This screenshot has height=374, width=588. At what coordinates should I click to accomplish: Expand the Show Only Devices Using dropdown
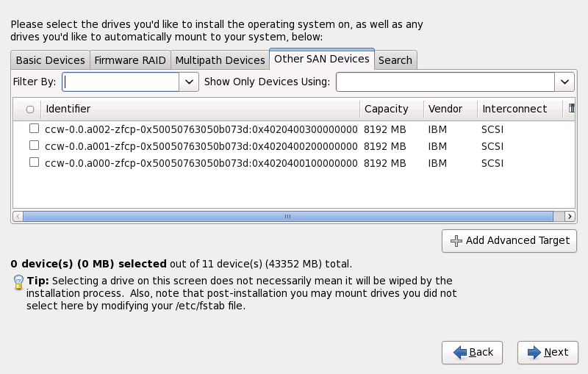564,82
